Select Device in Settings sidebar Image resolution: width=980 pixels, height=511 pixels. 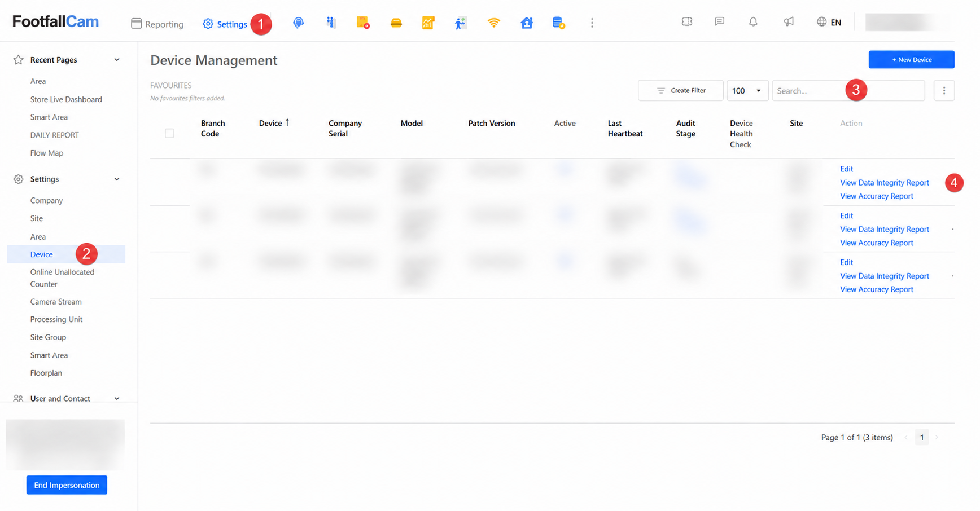click(x=66, y=254)
